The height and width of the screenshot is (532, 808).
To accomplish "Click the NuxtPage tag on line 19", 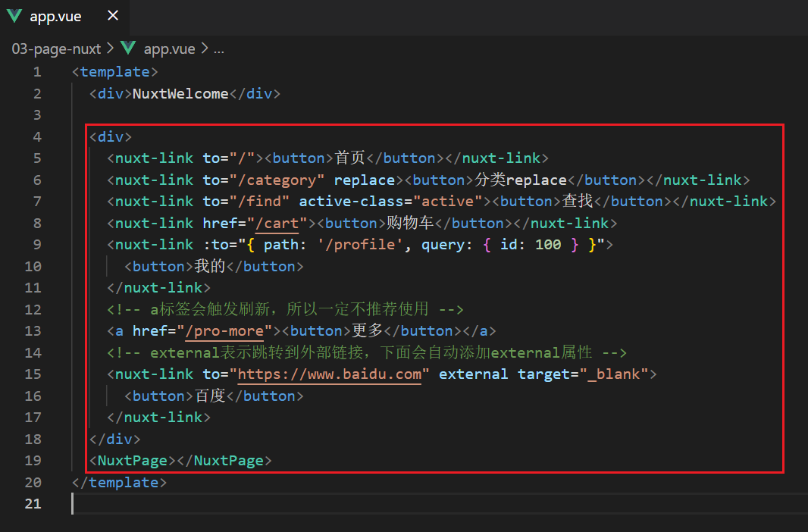I will pyautogui.click(x=133, y=461).
